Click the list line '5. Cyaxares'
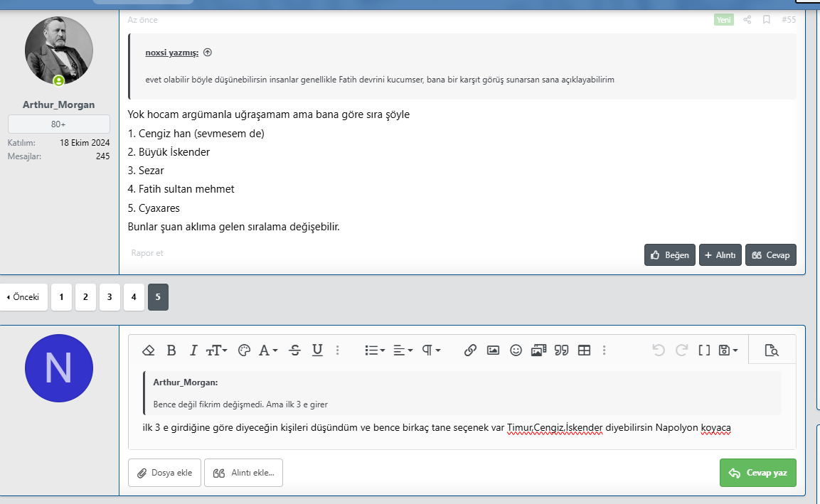The width and height of the screenshot is (820, 504). pos(154,208)
